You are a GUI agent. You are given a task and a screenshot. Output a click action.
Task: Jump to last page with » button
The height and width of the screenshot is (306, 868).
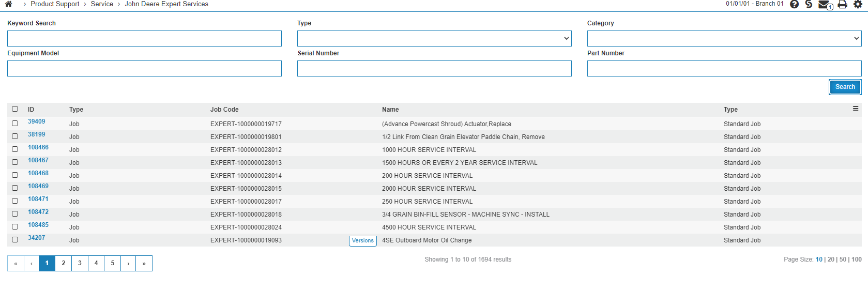tap(144, 263)
